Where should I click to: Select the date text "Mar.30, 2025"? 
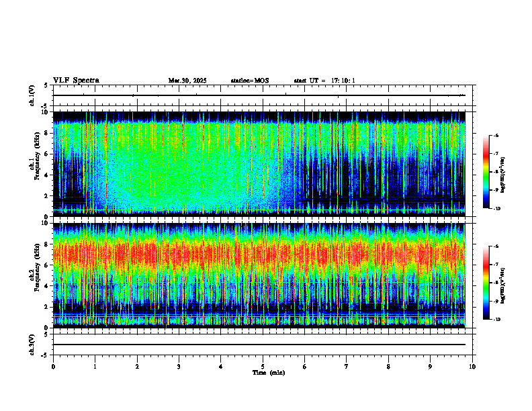click(187, 81)
